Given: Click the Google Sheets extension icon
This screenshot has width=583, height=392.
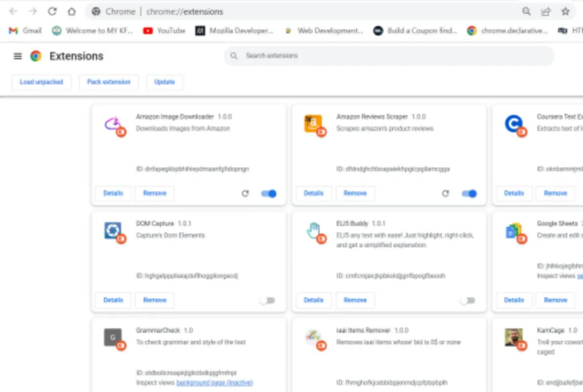Looking at the screenshot, I should (515, 232).
